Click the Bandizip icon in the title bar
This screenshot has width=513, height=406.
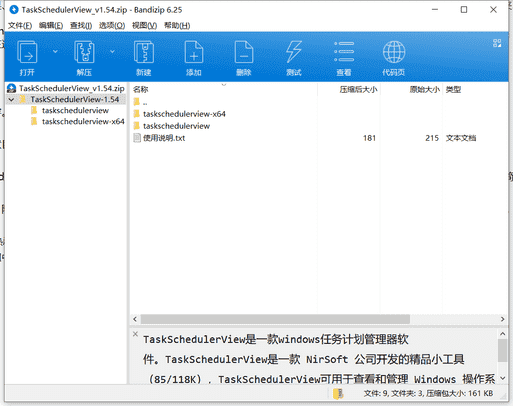coord(14,10)
